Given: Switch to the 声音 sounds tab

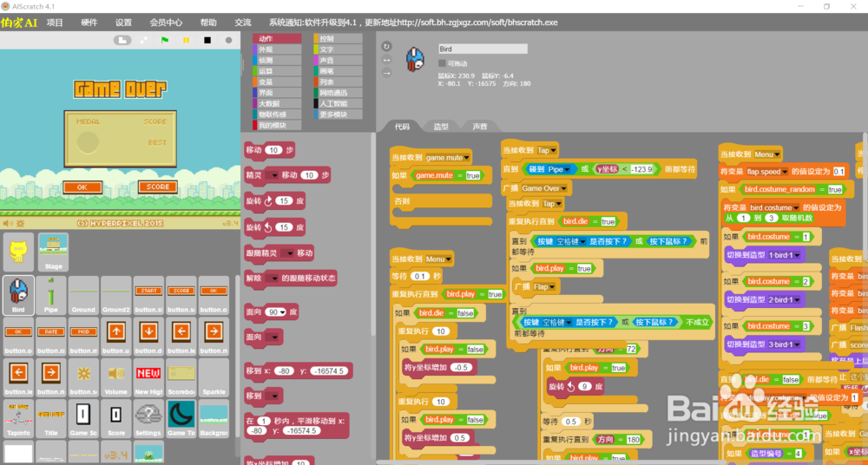Looking at the screenshot, I should click(x=479, y=126).
